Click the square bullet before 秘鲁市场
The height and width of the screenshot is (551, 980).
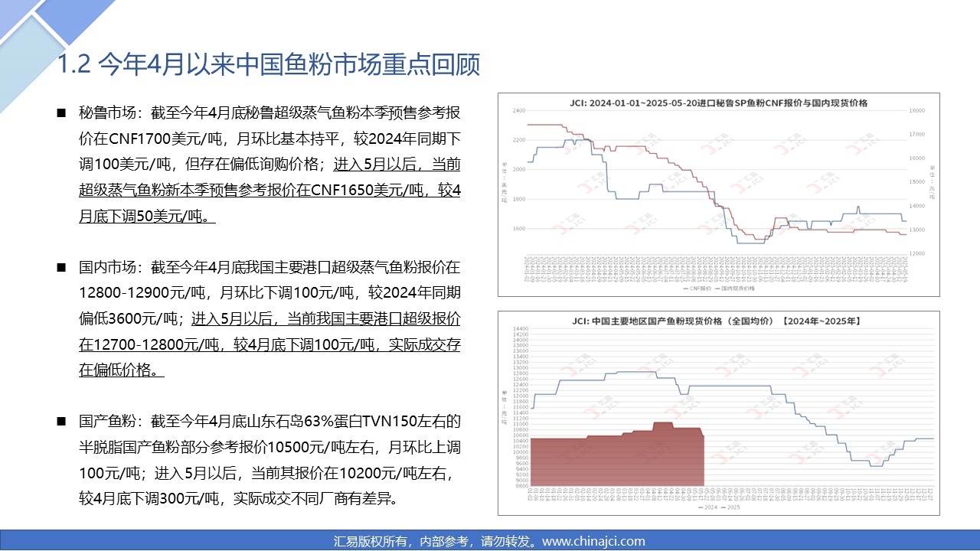[x=61, y=113]
